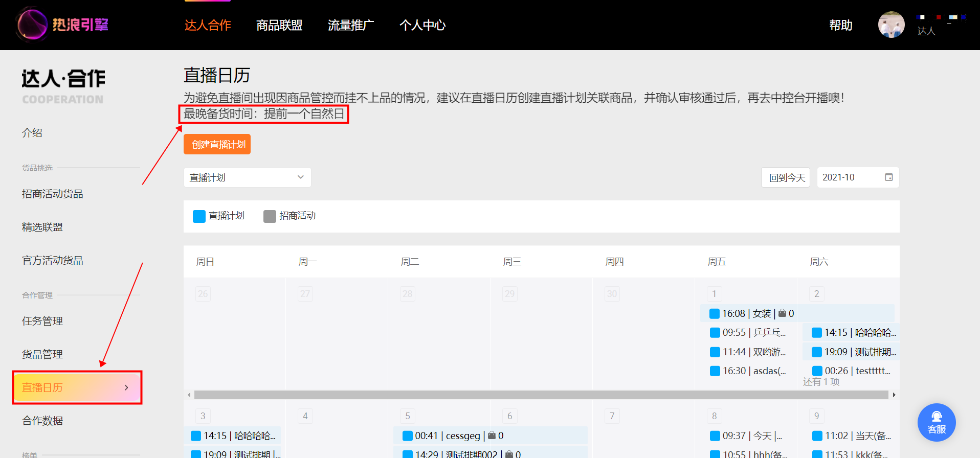Click right scroll arrow of calendar scrollbar
The image size is (980, 458).
click(894, 395)
